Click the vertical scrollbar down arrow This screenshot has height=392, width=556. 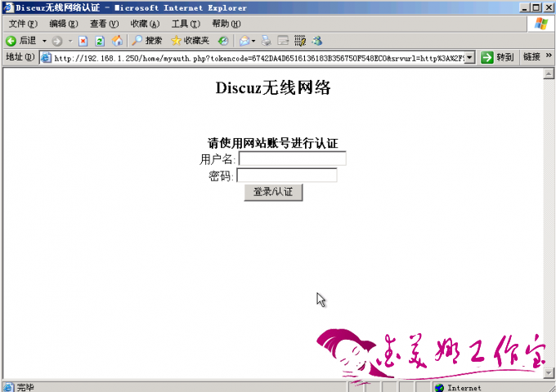point(549,373)
